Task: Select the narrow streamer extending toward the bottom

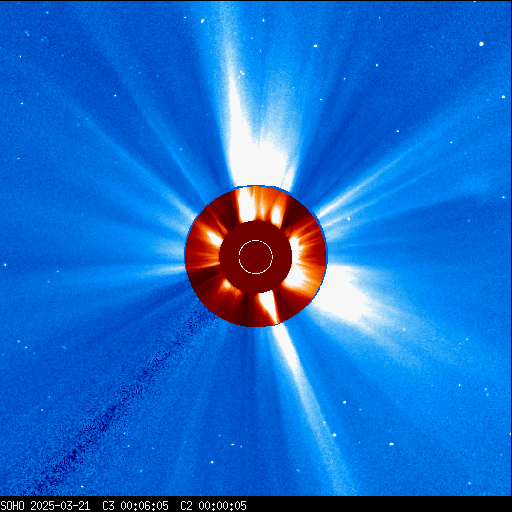Action: pyautogui.click(x=307, y=393)
